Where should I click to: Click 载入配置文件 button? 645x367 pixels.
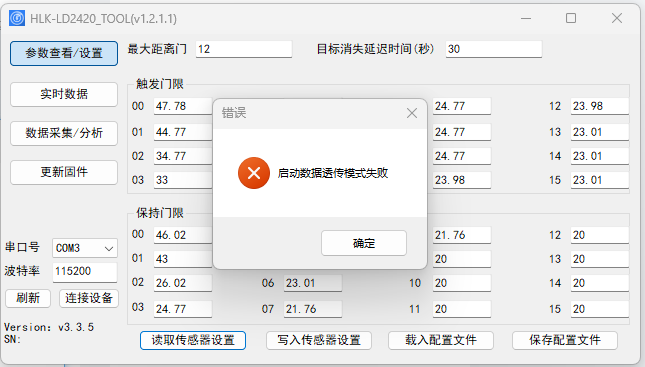click(441, 340)
